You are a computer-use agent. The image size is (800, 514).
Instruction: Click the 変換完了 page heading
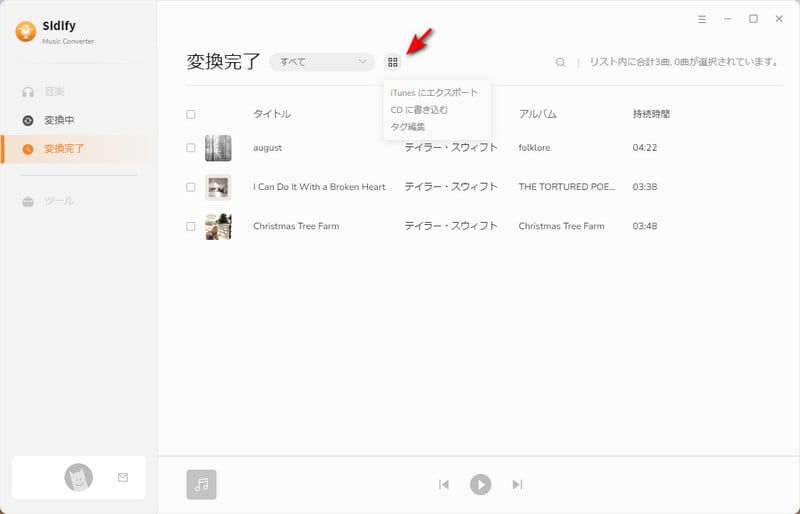(x=223, y=62)
